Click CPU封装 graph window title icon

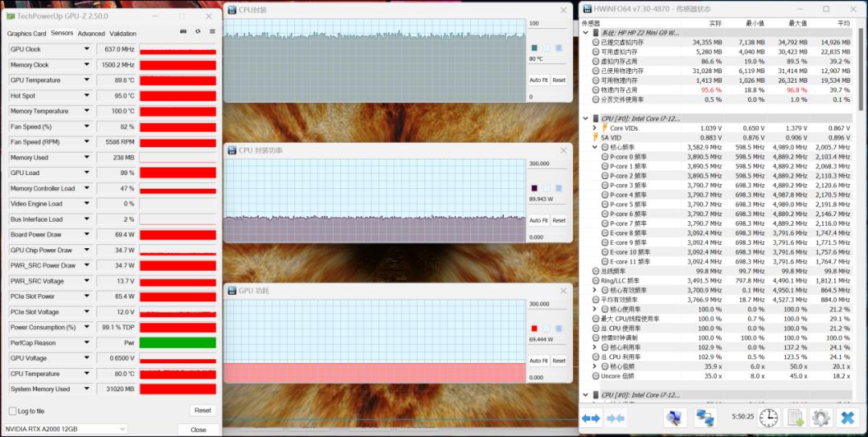point(231,10)
